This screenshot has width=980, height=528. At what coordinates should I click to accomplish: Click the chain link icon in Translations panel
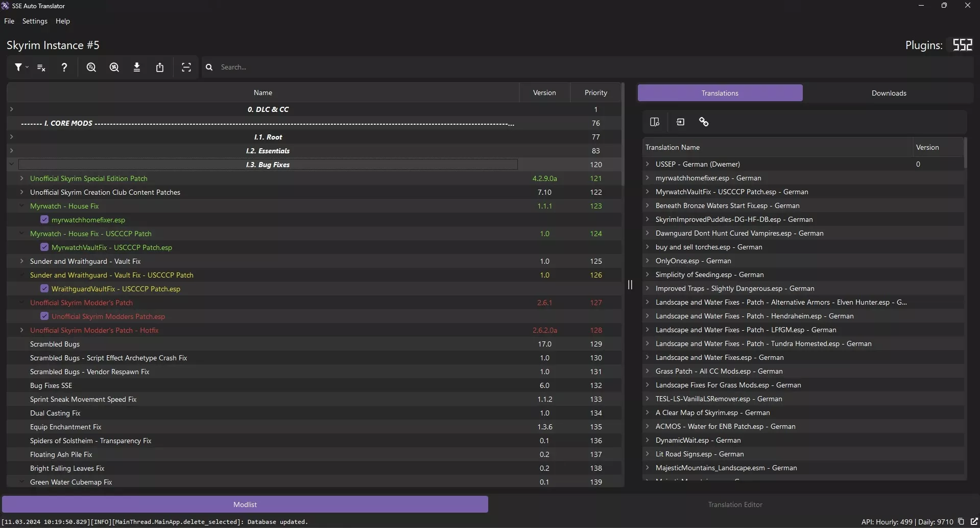click(x=704, y=122)
